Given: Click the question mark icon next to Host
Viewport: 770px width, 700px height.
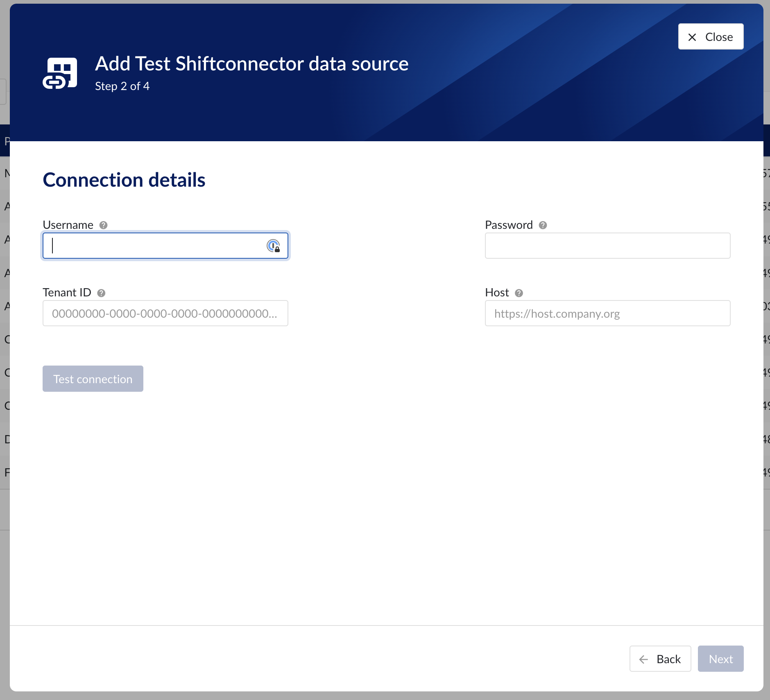Looking at the screenshot, I should (519, 293).
